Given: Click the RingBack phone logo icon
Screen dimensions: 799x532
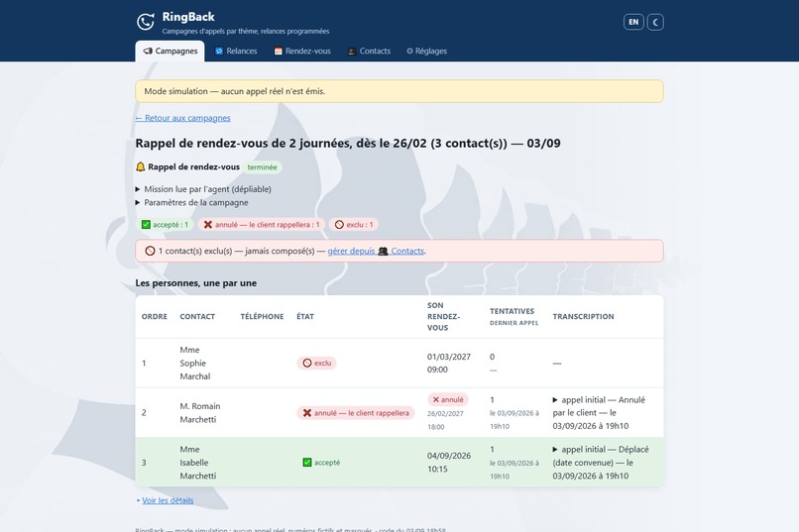Looking at the screenshot, I should point(146,22).
